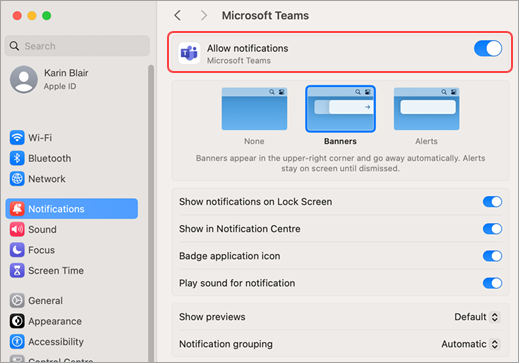Open Wi-Fi settings label
Screen dimensions: 519x363
[40, 138]
